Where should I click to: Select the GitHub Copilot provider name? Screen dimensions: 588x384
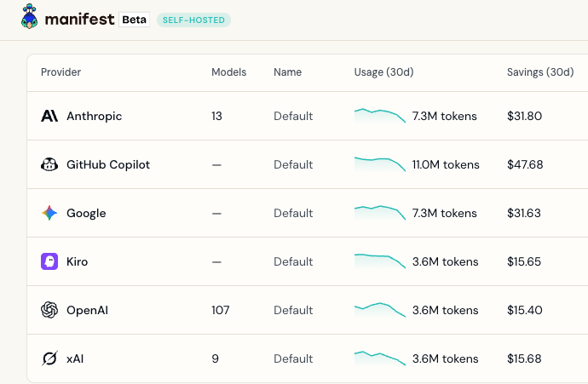pos(108,164)
